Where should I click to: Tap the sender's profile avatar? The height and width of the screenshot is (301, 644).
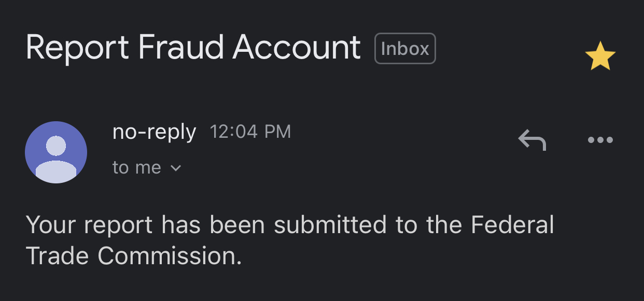click(x=56, y=152)
